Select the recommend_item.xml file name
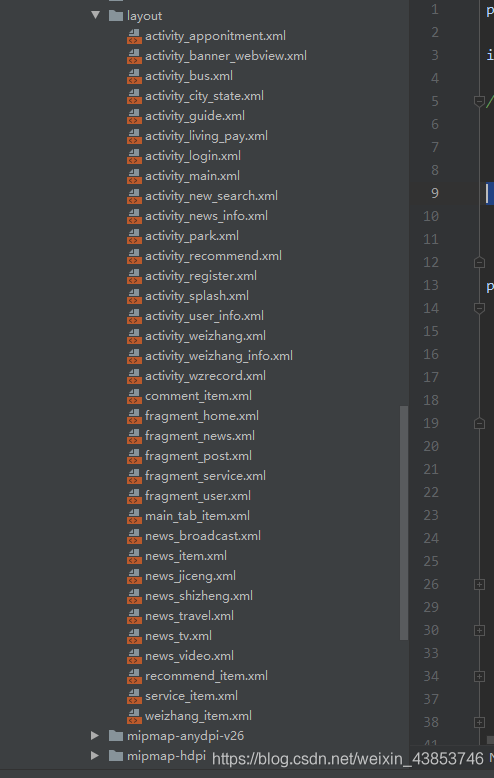 pos(206,676)
